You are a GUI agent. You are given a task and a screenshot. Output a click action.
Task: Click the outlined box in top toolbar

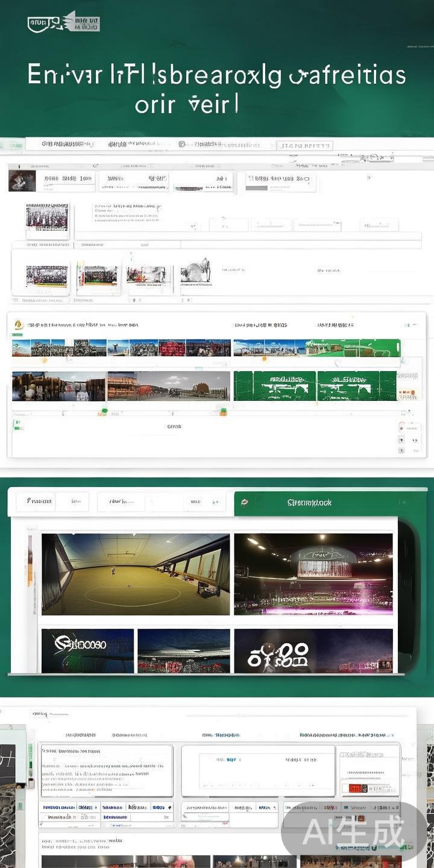coord(304,146)
